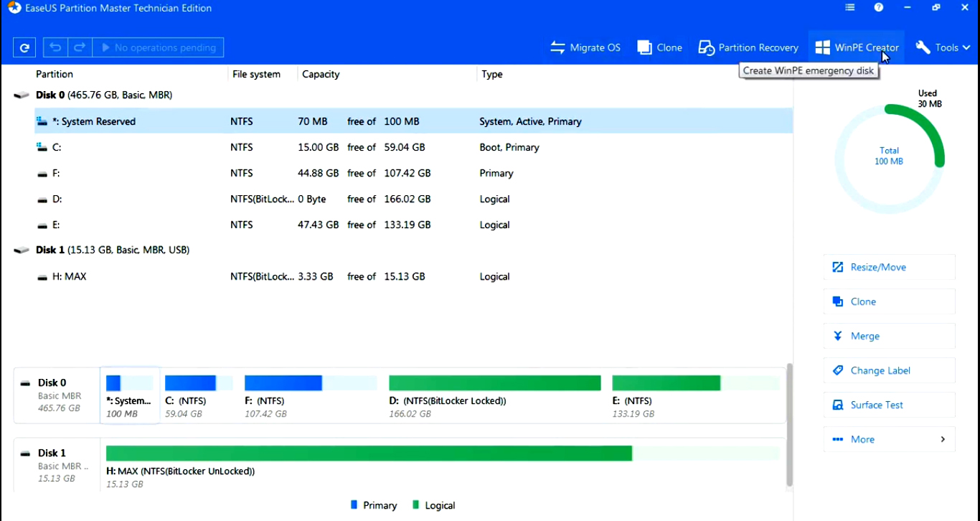980x521 pixels.
Task: Open the list menu icon in title bar
Action: pyautogui.click(x=850, y=8)
